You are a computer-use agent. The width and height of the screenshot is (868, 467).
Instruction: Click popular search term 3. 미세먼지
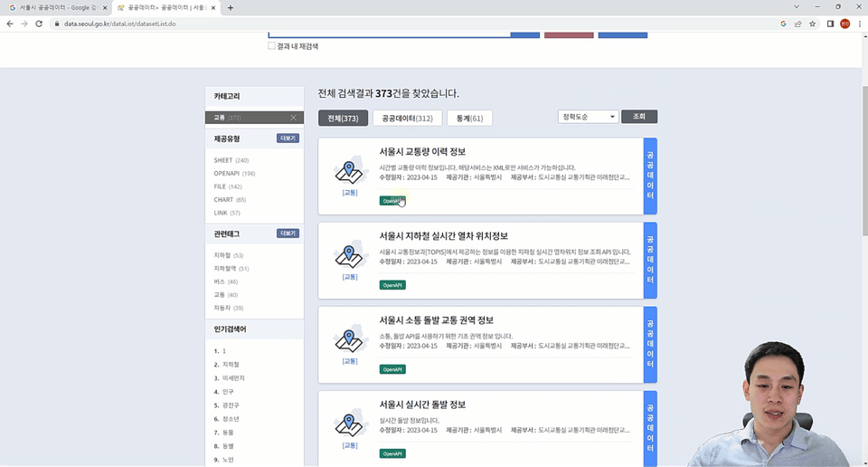click(229, 377)
